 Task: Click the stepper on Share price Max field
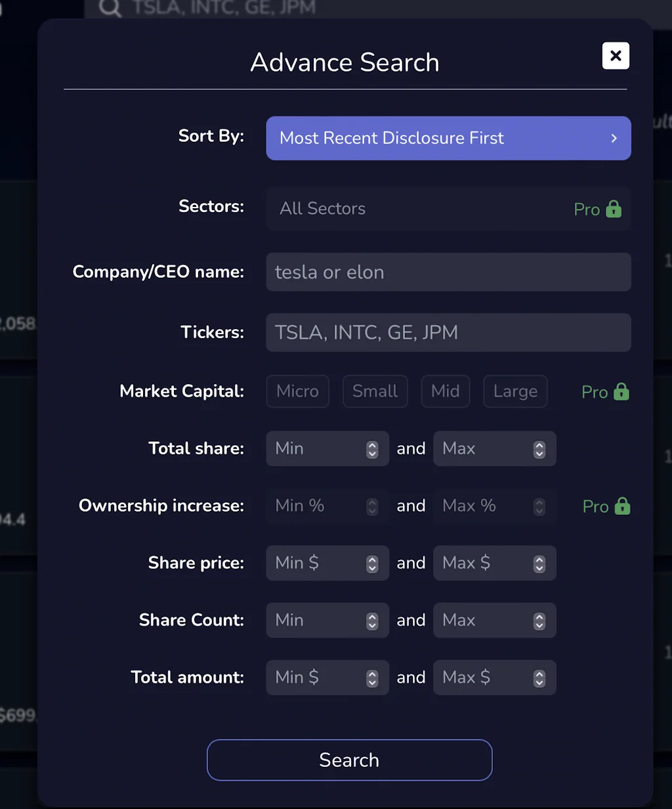539,563
